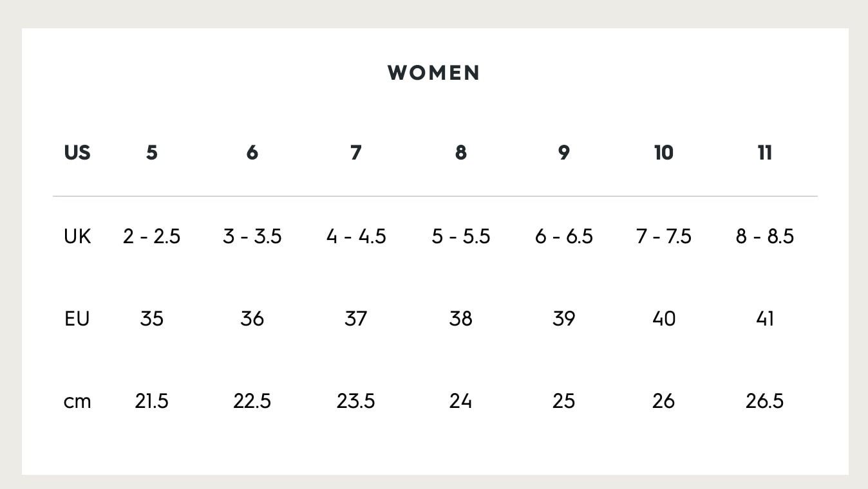Image resolution: width=868 pixels, height=489 pixels.
Task: Select US size 9 column header
Action: pos(563,153)
